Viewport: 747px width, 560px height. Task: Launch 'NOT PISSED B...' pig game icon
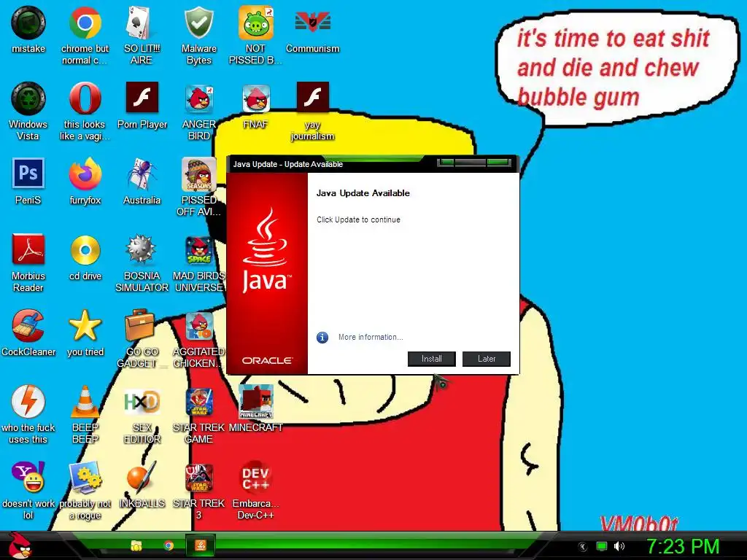pyautogui.click(x=255, y=35)
